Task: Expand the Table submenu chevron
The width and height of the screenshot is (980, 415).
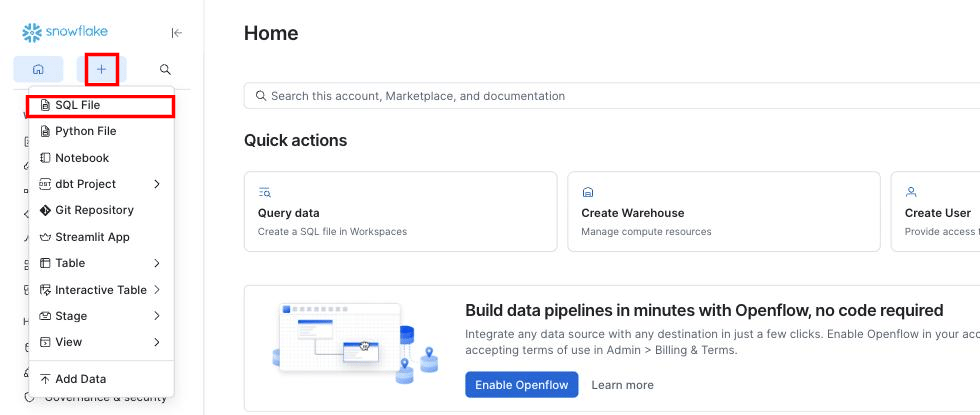Action: (x=157, y=263)
